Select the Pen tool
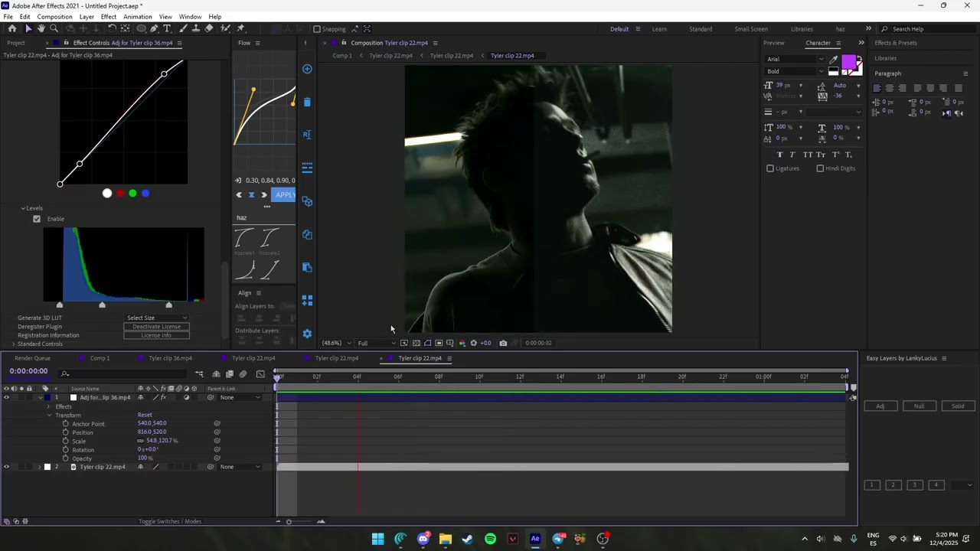The image size is (980, 551). click(x=154, y=28)
